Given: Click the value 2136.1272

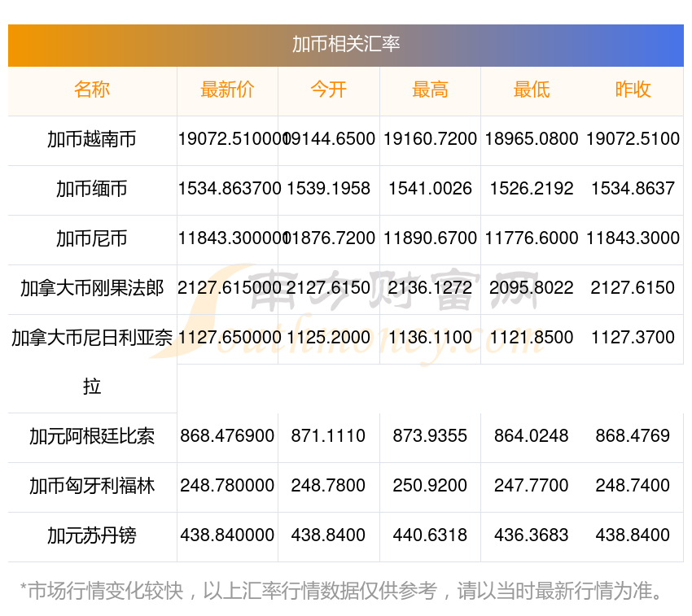Looking at the screenshot, I should (430, 288).
